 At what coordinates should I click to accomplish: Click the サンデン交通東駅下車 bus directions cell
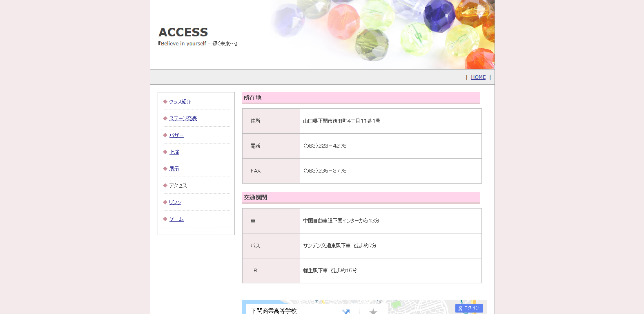[x=390, y=246]
